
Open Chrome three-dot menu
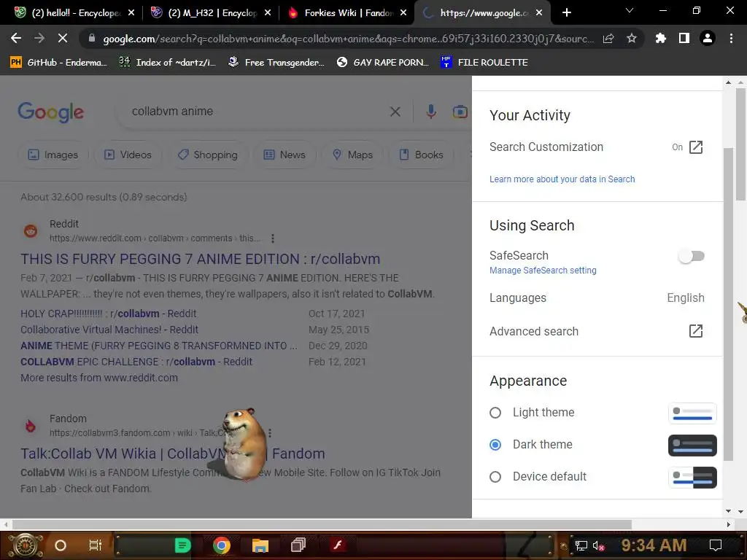(x=731, y=39)
